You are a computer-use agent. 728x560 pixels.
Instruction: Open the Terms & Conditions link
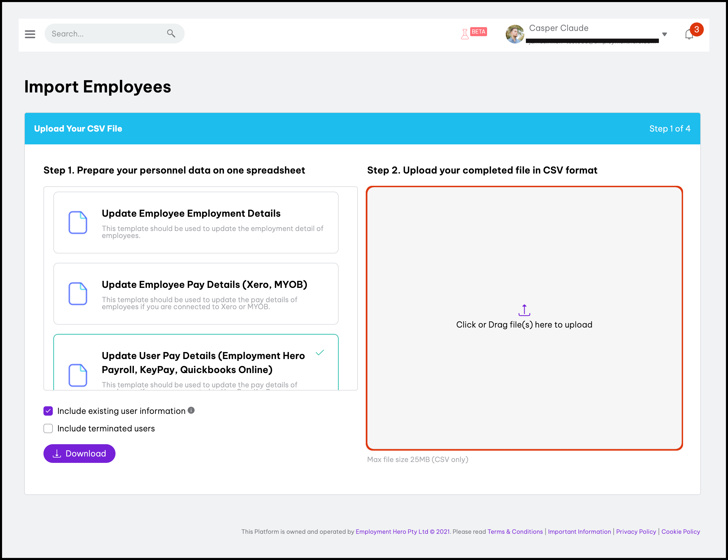(515, 532)
